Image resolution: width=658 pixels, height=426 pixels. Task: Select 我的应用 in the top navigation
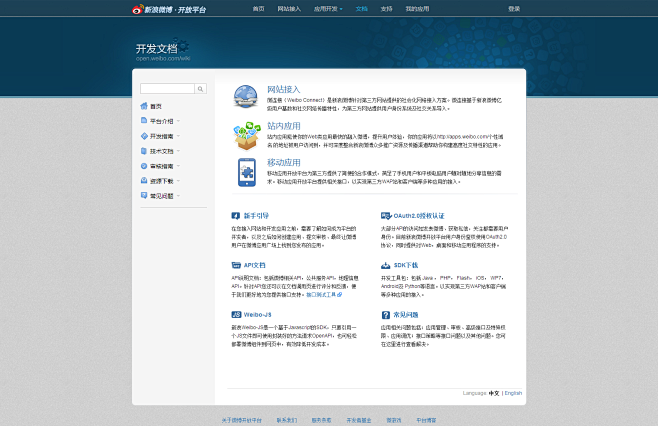click(417, 8)
